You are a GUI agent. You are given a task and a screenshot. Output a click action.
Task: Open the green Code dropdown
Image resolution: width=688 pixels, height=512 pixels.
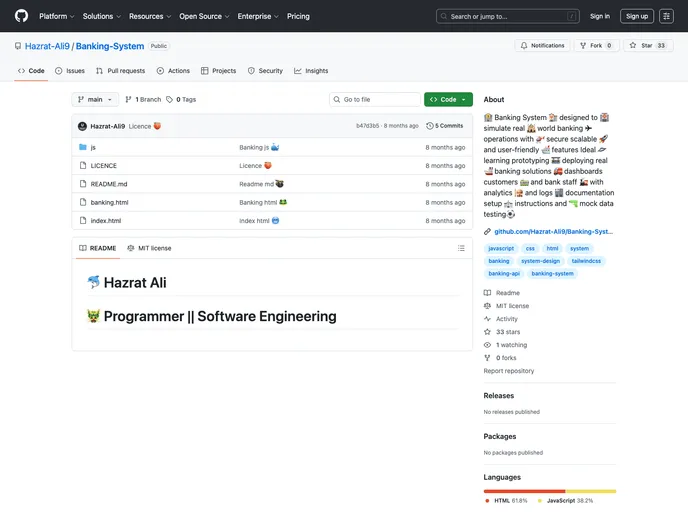(x=448, y=100)
